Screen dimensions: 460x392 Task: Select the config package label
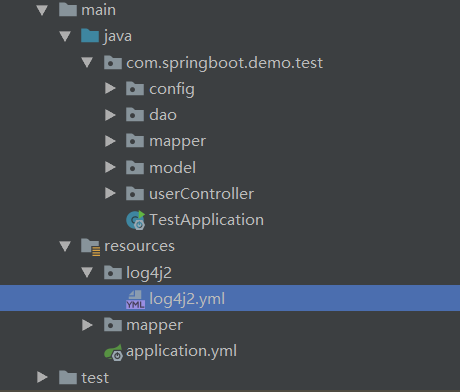click(x=172, y=89)
